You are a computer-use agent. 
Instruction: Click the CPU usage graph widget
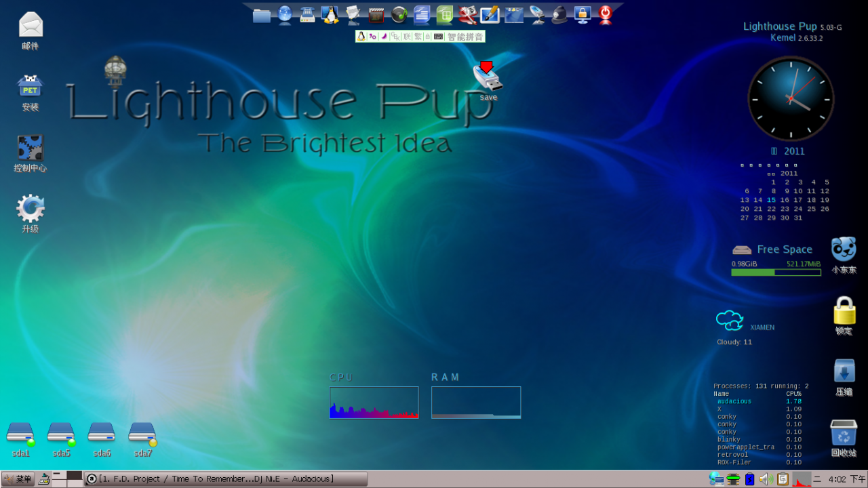pos(374,403)
